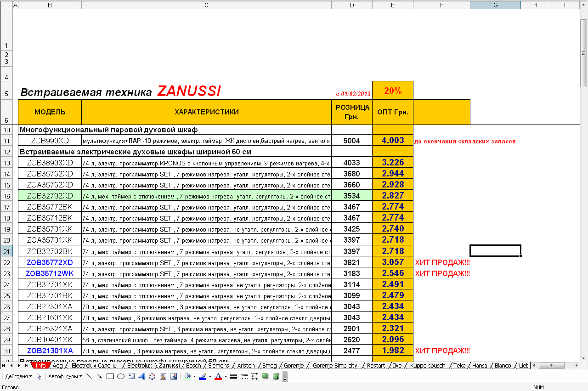This screenshot has height=391, width=588.
Task: Insert a Text Box from drawing toolbar
Action: click(x=131, y=376)
